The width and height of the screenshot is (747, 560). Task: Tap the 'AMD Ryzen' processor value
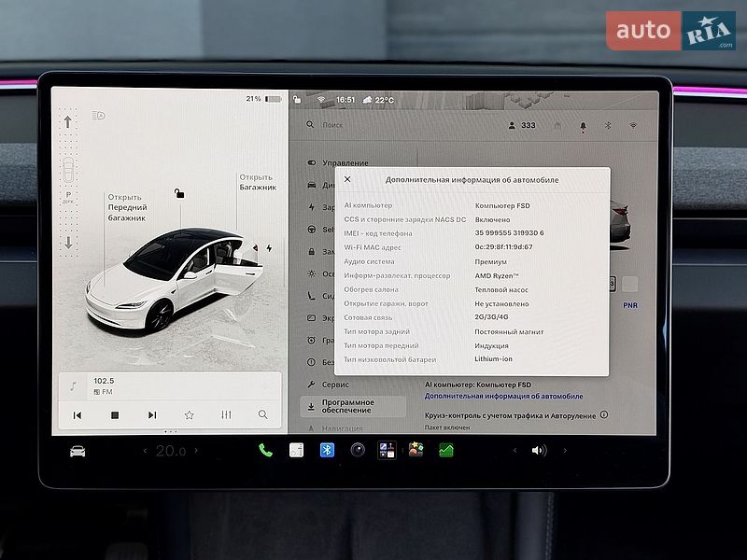[x=497, y=275]
